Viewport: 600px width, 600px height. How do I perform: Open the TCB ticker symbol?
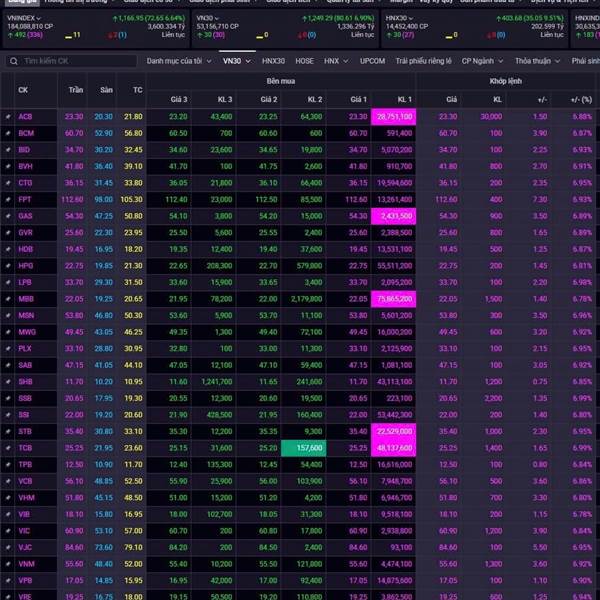tap(25, 448)
